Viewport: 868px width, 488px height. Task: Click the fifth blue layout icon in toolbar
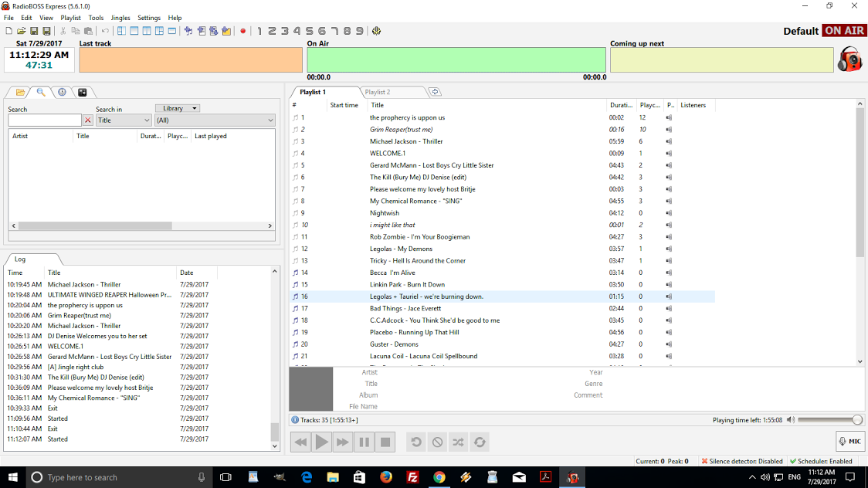click(172, 31)
